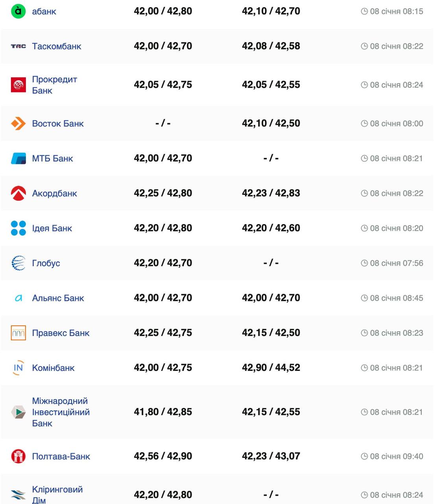438x504 pixels.
Task: Click the orange Восток Банк logo
Action: 18,124
